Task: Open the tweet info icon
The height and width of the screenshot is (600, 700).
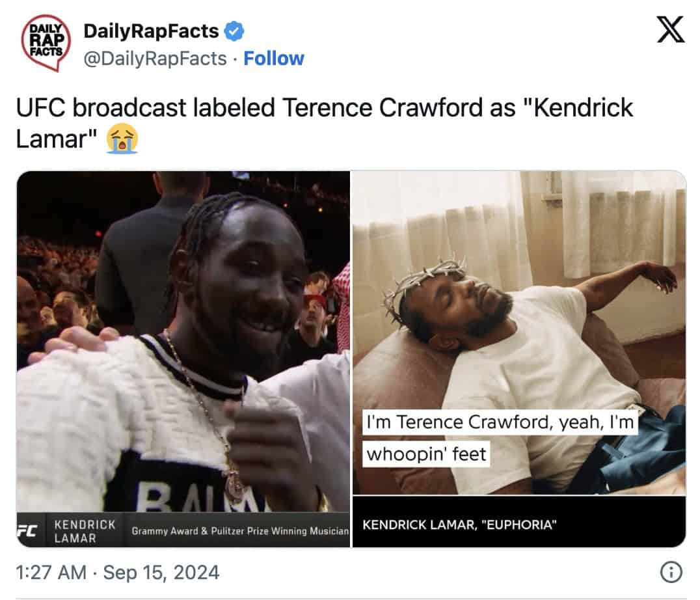Action: click(671, 572)
